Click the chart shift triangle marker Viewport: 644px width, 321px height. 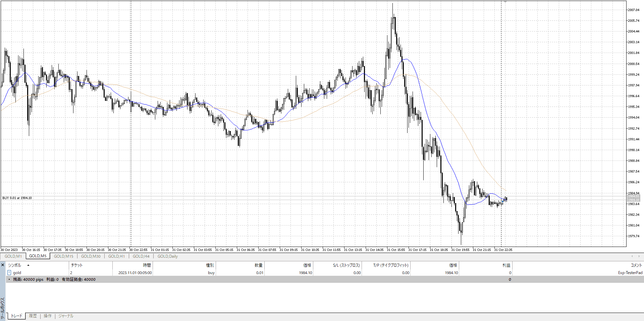point(505,2)
